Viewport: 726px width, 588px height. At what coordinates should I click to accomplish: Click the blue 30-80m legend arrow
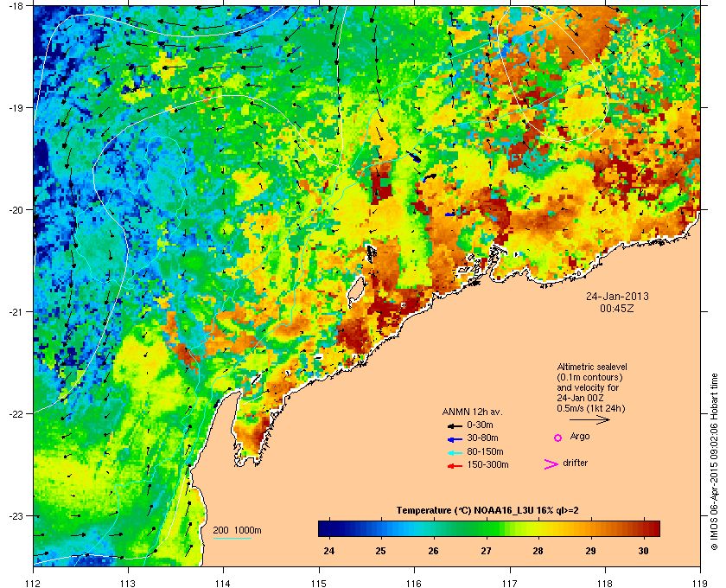455,438
